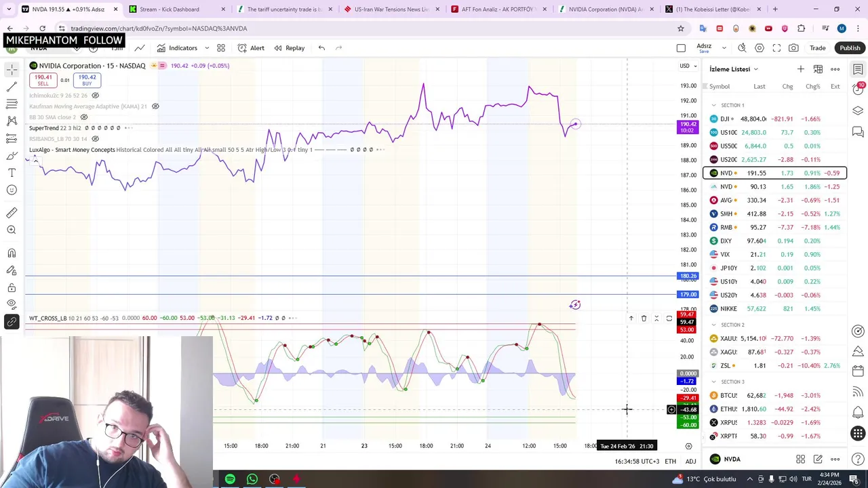Open chart settings hexagon icon
The height and width of the screenshot is (488, 868).
759,48
